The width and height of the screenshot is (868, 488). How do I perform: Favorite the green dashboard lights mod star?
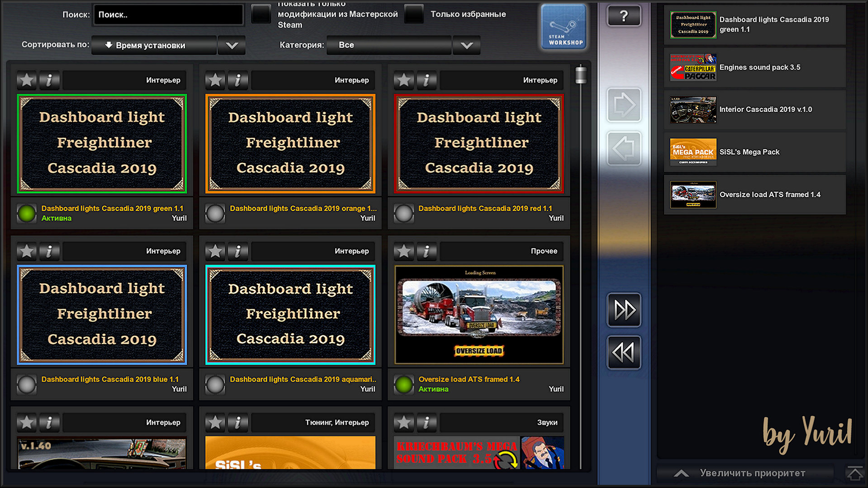coord(27,80)
